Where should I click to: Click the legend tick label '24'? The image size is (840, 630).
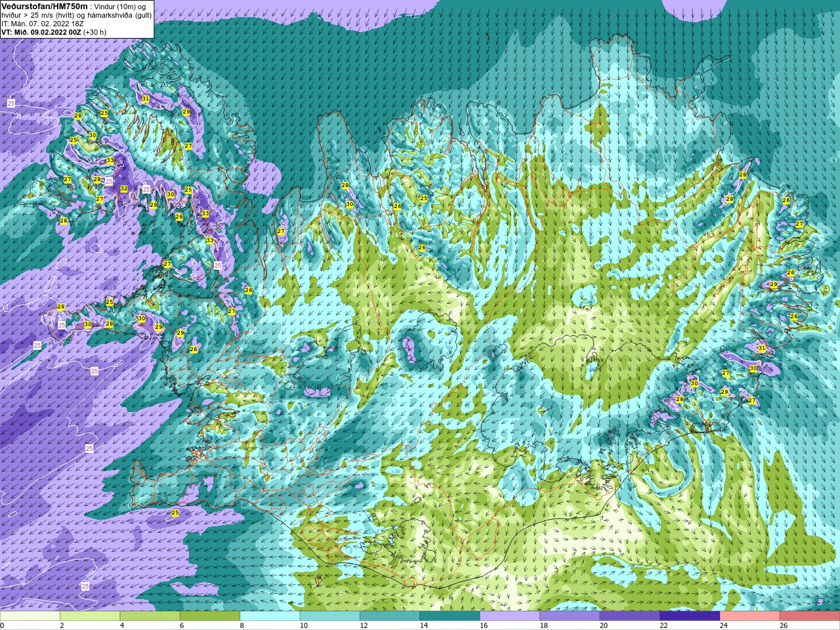click(724, 625)
